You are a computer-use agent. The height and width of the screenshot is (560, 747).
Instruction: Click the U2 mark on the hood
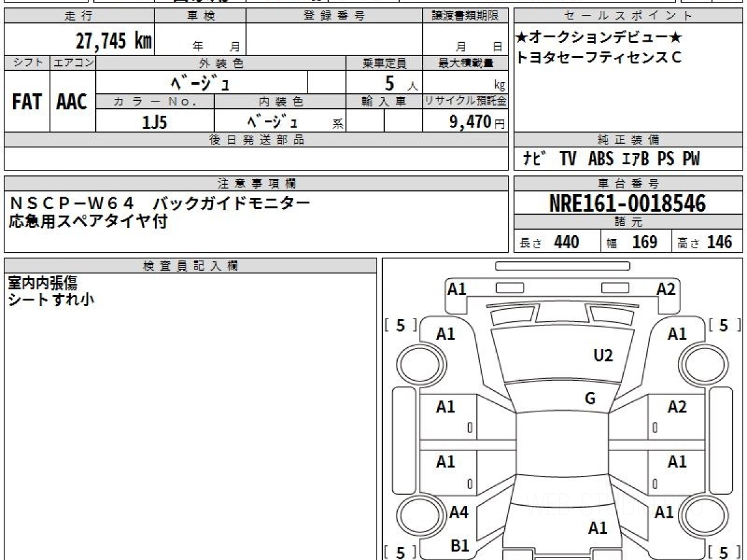pyautogui.click(x=603, y=355)
